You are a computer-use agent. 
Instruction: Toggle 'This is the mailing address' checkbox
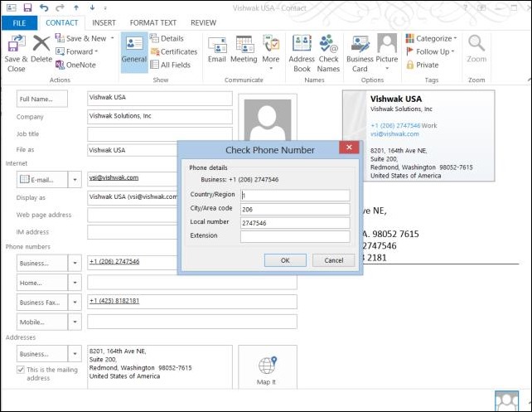21,370
